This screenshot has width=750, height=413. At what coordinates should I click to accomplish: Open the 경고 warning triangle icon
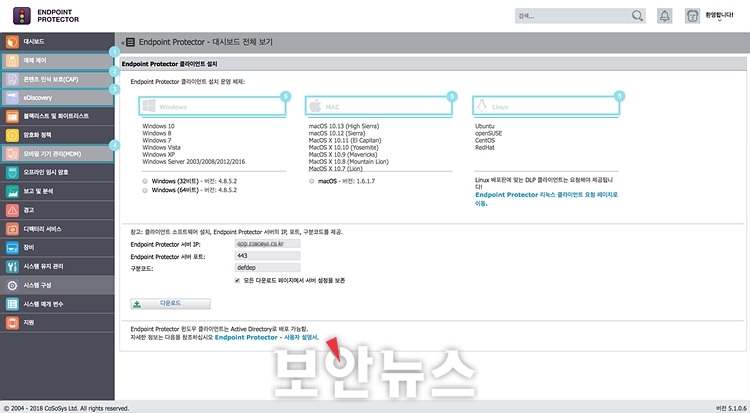click(x=12, y=210)
